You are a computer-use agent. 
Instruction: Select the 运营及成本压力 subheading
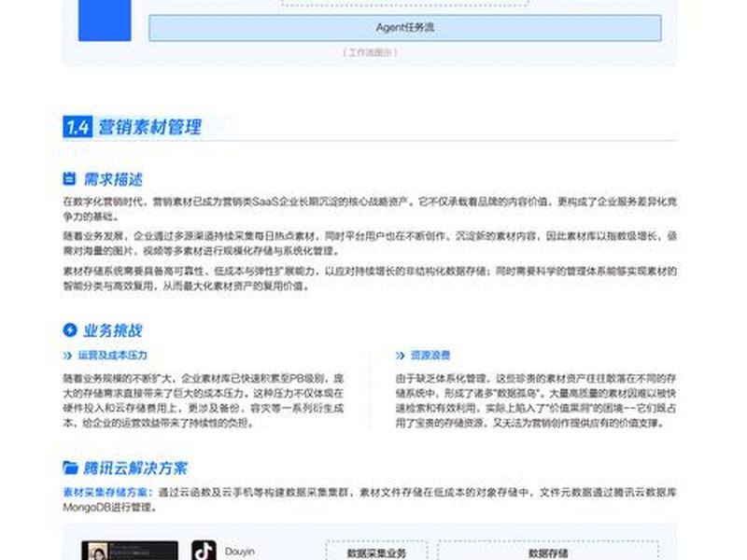coord(112,356)
